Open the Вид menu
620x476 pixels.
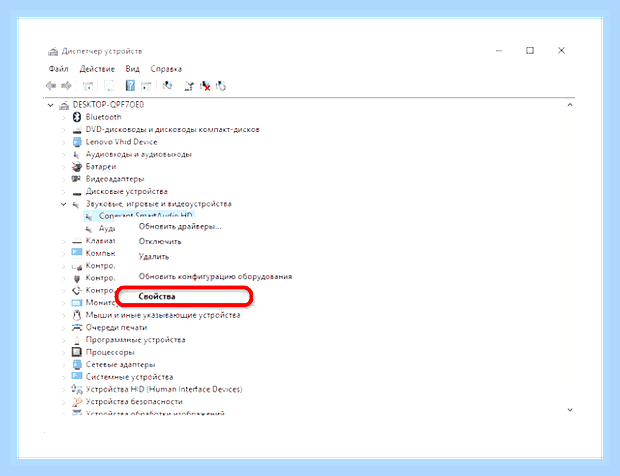click(x=132, y=69)
